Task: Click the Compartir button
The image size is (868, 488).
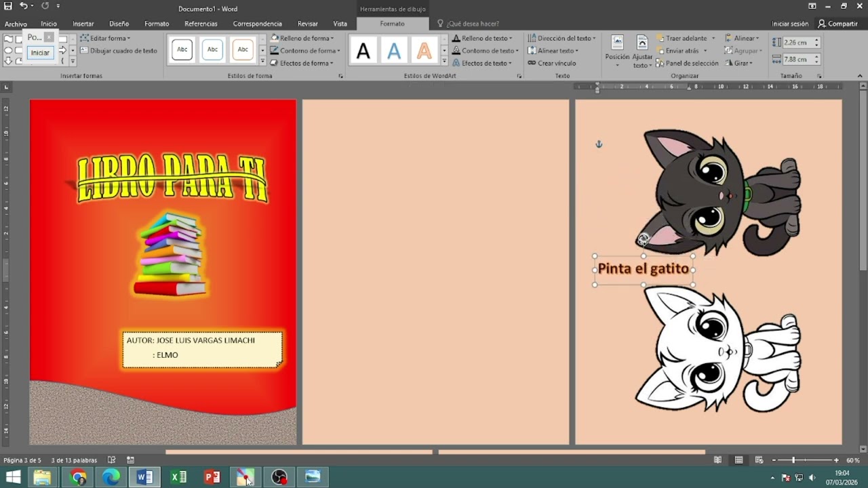Action: coord(837,24)
